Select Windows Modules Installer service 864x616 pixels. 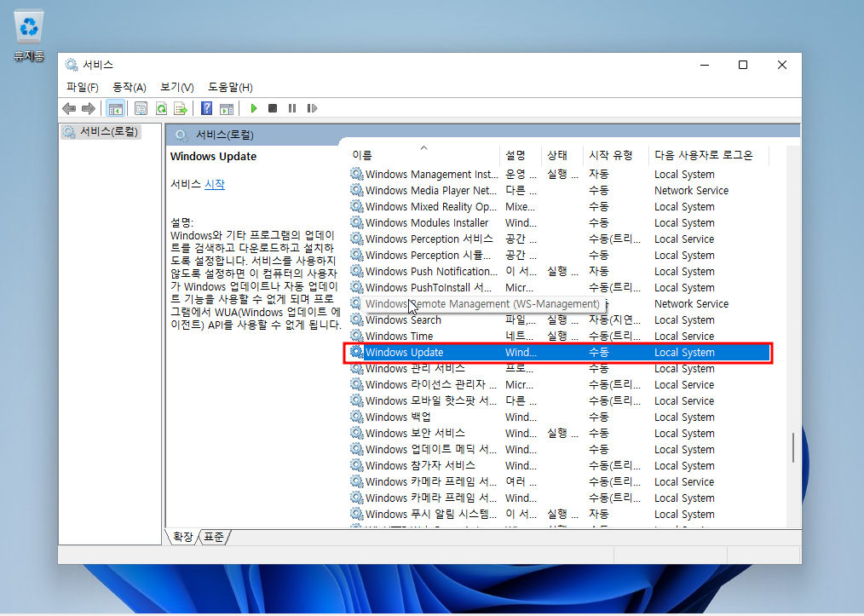(559, 222)
